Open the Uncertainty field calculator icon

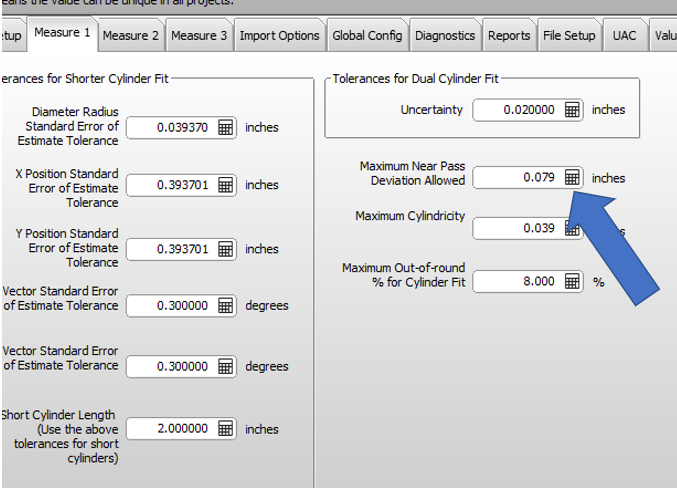coord(572,110)
